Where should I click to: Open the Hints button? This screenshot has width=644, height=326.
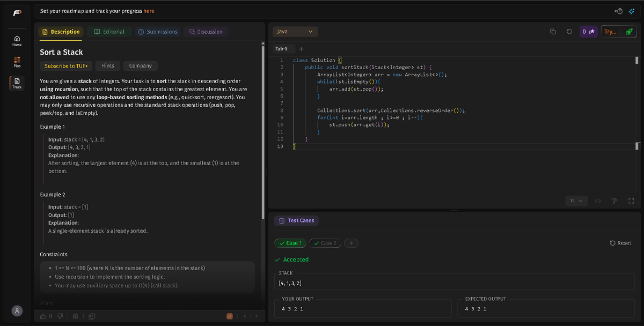pos(108,66)
